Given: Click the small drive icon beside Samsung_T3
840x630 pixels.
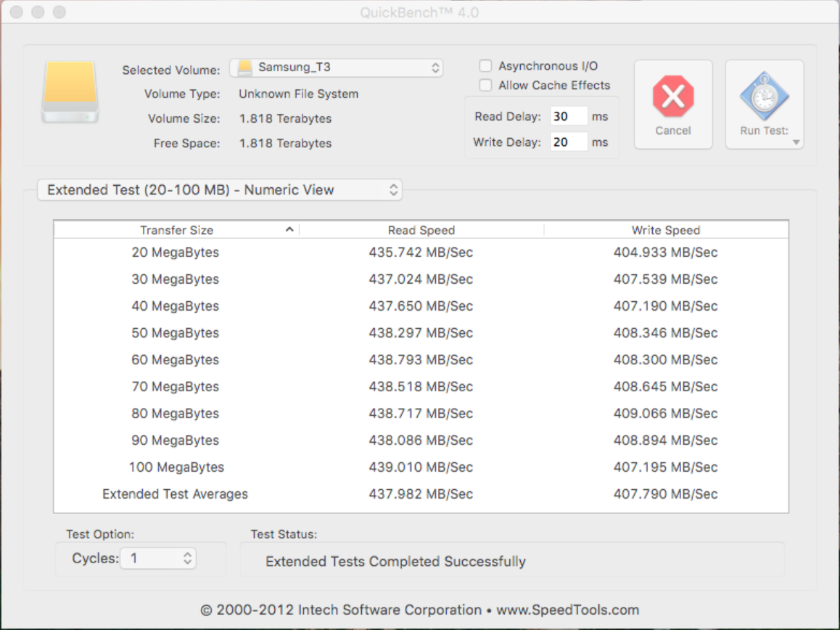Looking at the screenshot, I should click(246, 67).
